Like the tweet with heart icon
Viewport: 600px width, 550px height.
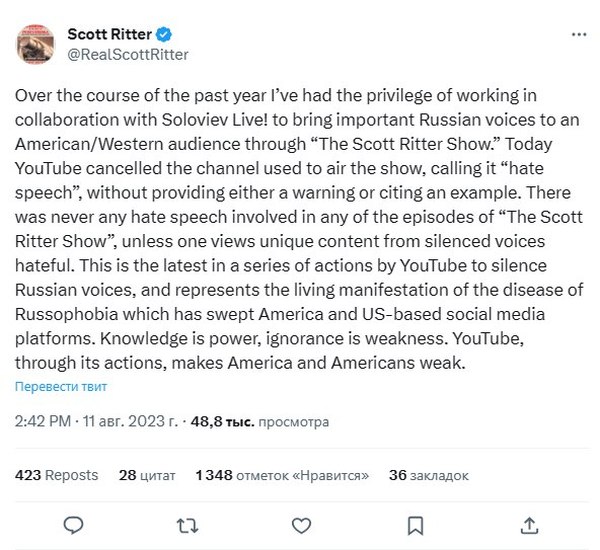pyautogui.click(x=301, y=525)
